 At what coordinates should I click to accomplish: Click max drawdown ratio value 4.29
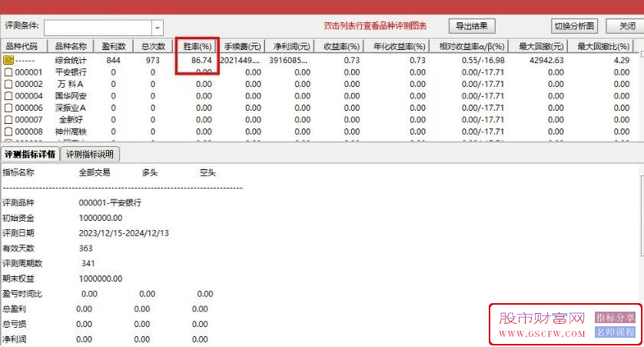pos(622,61)
